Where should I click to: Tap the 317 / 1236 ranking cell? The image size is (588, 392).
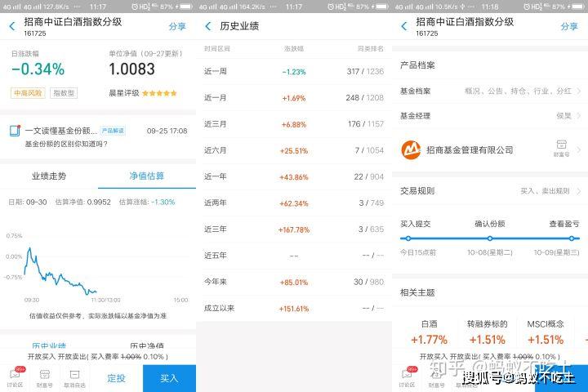(x=365, y=71)
